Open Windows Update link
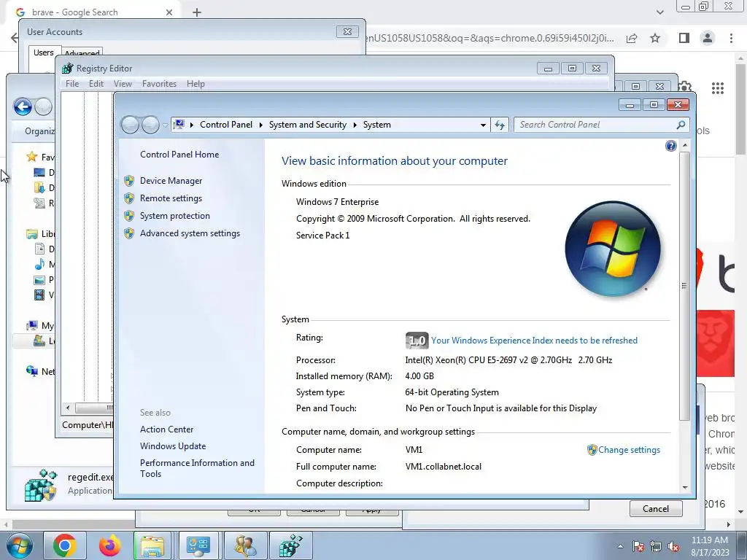The height and width of the screenshot is (560, 747). pyautogui.click(x=173, y=446)
